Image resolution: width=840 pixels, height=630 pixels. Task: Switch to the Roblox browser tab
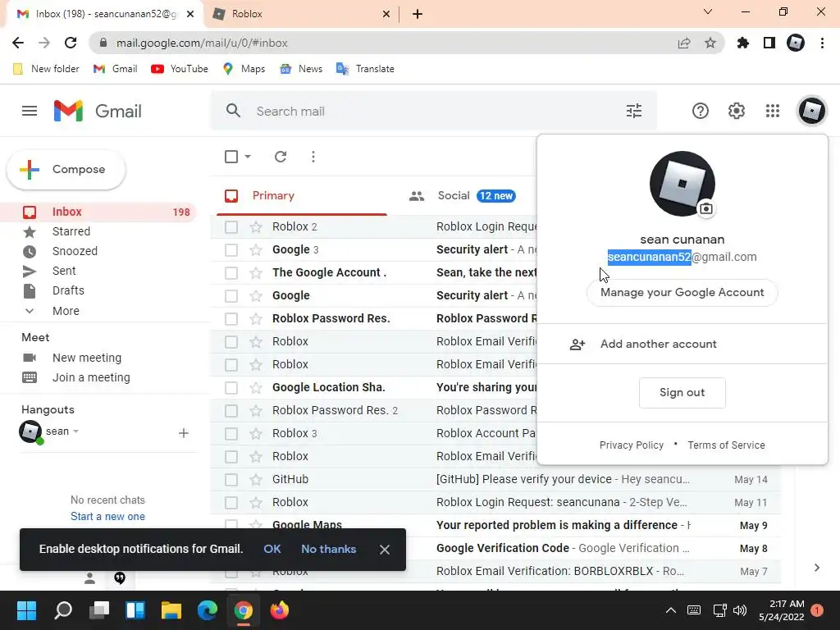click(300, 14)
